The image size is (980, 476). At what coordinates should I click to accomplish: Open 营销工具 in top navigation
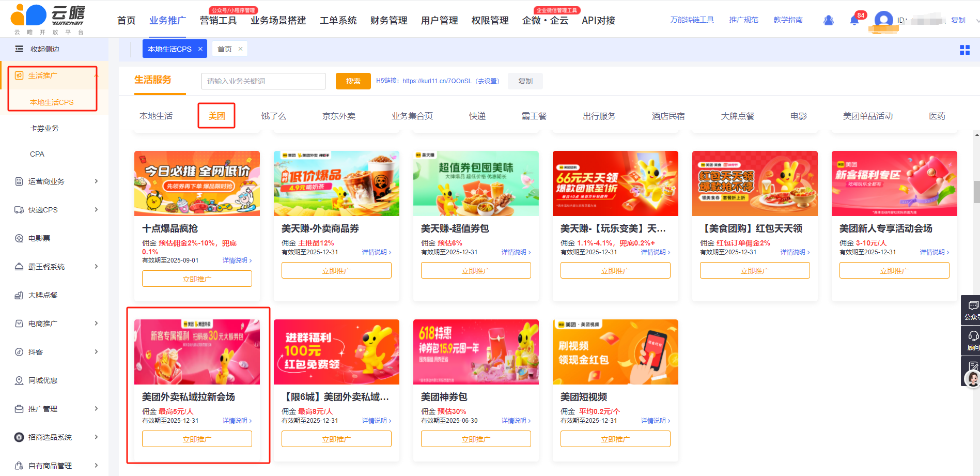(218, 21)
